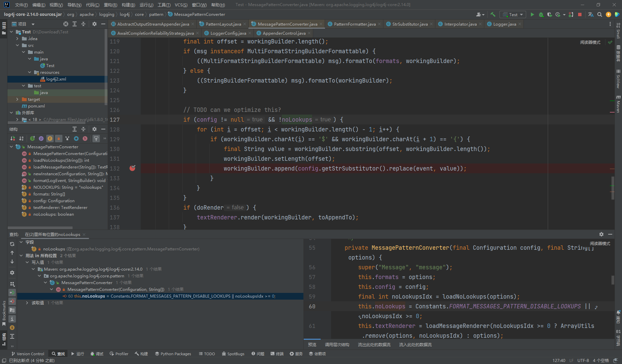Select opened file locate icon in Project panel

66,24
